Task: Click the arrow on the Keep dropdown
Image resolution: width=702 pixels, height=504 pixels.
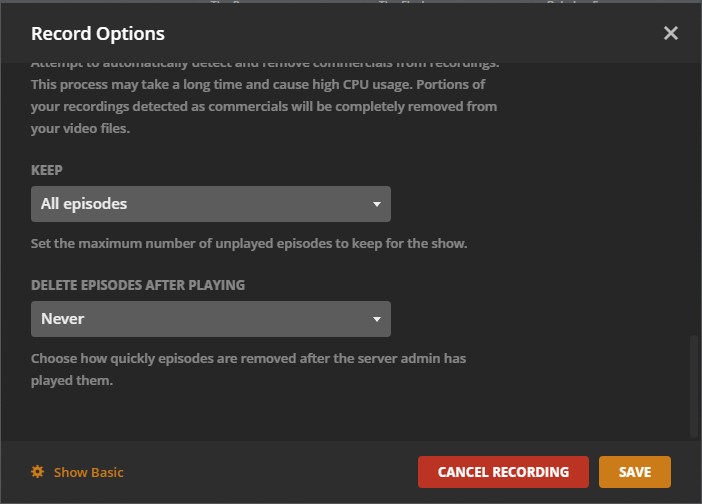Action: (x=376, y=204)
